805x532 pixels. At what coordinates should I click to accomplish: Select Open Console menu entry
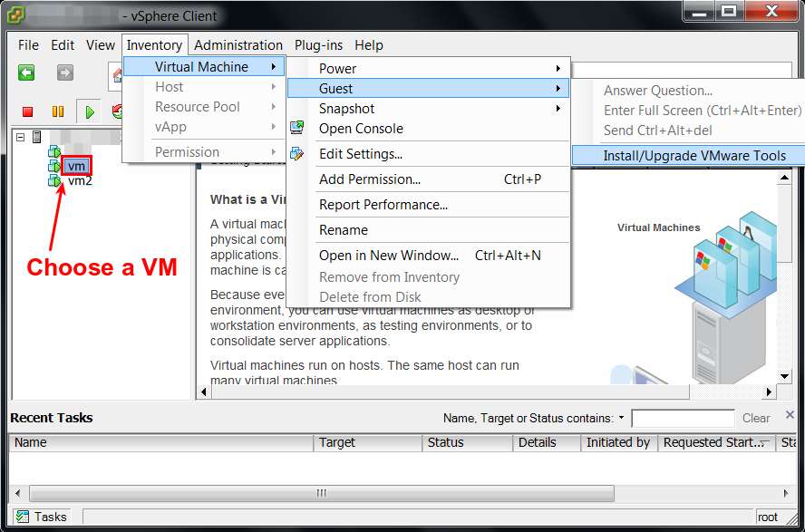428,129
